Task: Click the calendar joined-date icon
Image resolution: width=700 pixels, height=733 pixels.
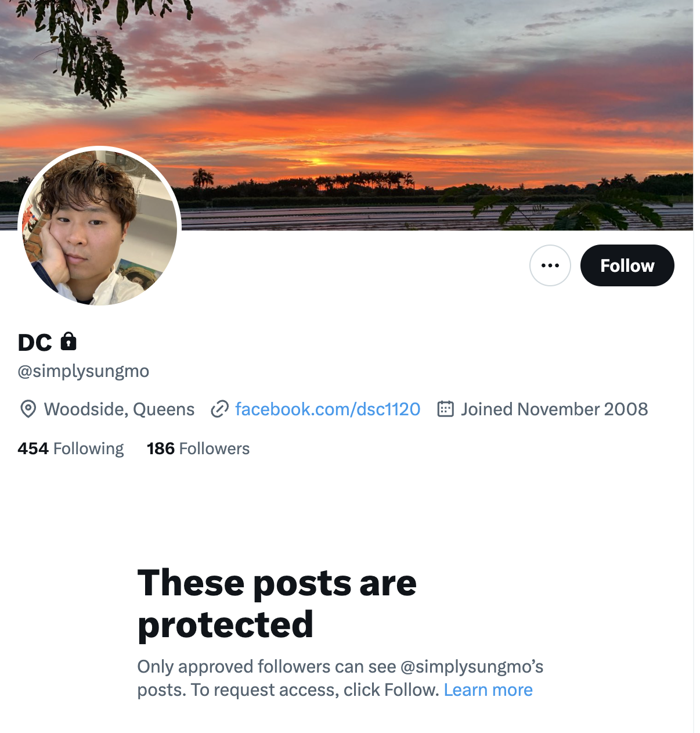Action: tap(445, 409)
